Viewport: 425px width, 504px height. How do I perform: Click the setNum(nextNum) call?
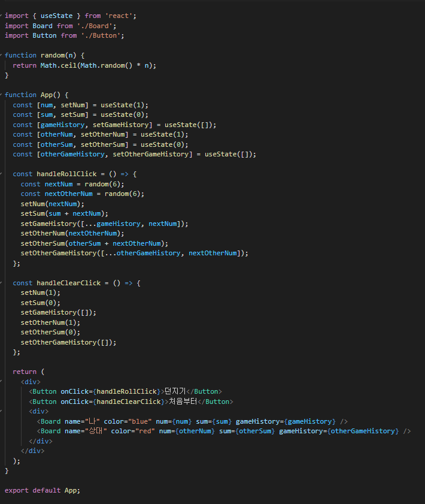tap(52, 204)
